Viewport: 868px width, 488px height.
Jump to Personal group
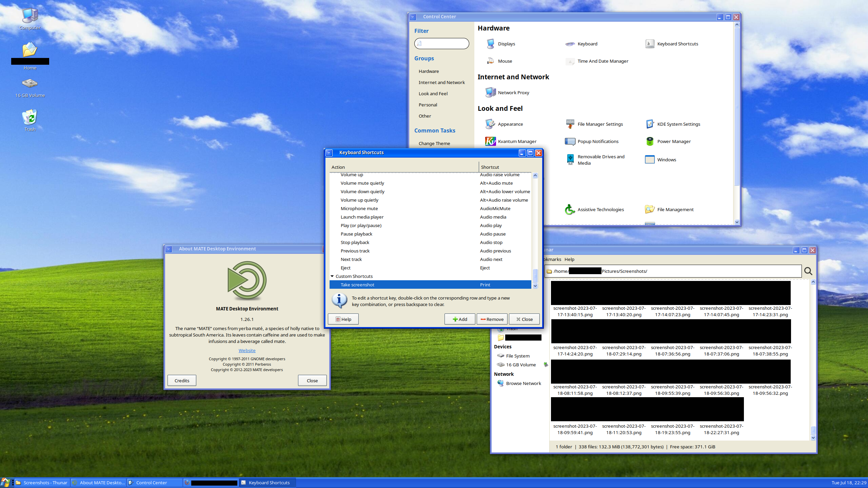click(x=428, y=105)
